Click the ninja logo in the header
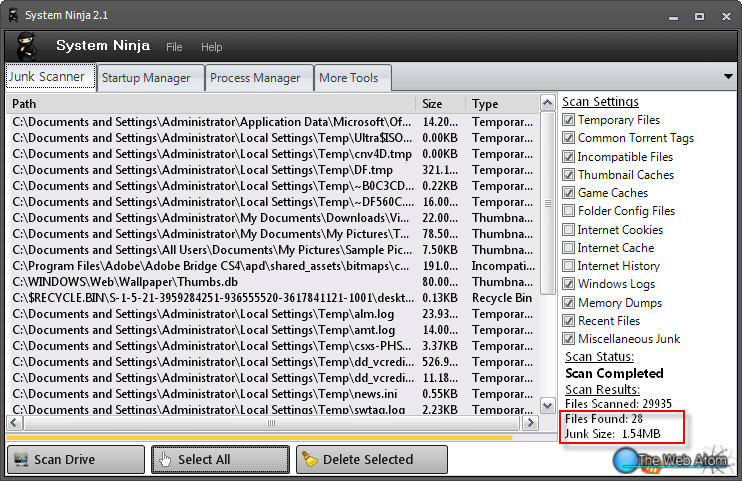742x481 pixels. coord(26,46)
